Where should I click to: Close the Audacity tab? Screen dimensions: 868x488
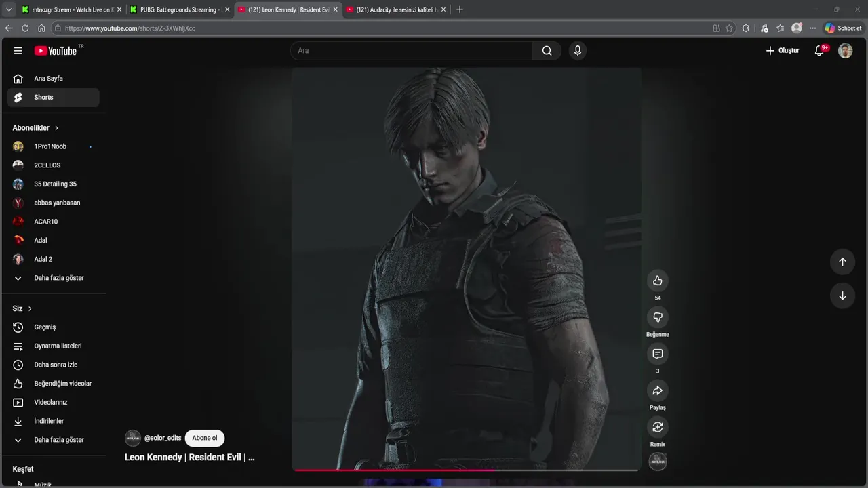443,9
